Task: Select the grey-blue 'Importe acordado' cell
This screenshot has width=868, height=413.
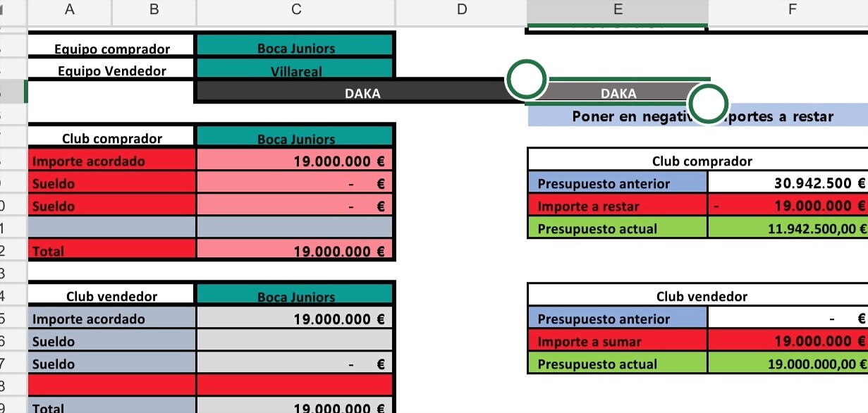Action: click(x=112, y=318)
